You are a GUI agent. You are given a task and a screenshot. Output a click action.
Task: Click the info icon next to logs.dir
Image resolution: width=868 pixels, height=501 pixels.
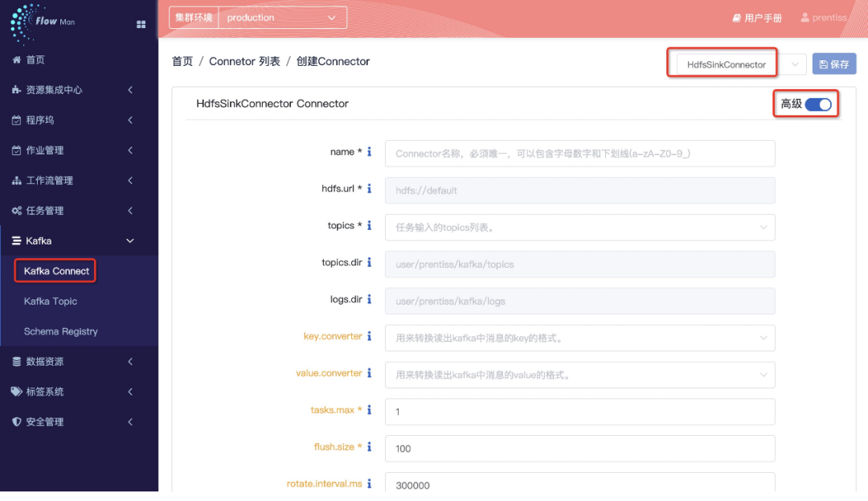tap(369, 299)
